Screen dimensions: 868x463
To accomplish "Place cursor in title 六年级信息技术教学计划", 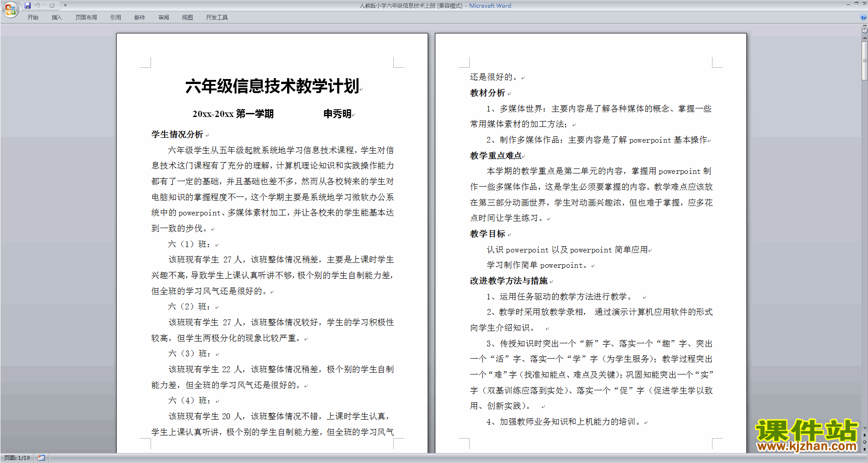I will pyautogui.click(x=272, y=86).
